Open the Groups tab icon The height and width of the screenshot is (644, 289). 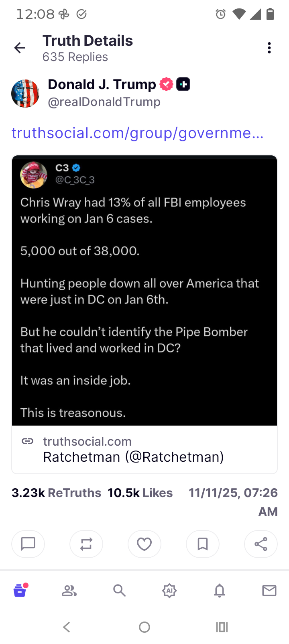[x=69, y=591]
